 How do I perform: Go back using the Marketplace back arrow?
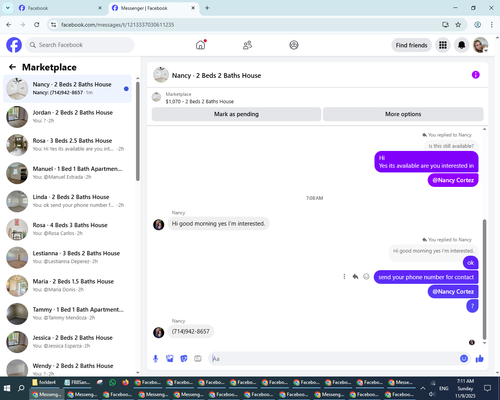pyautogui.click(x=12, y=67)
